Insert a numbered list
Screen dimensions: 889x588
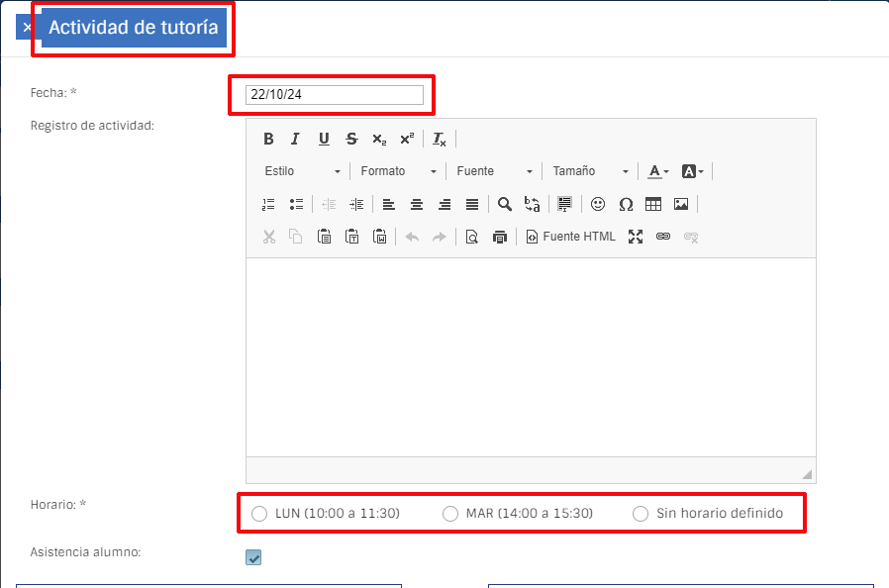click(x=268, y=204)
